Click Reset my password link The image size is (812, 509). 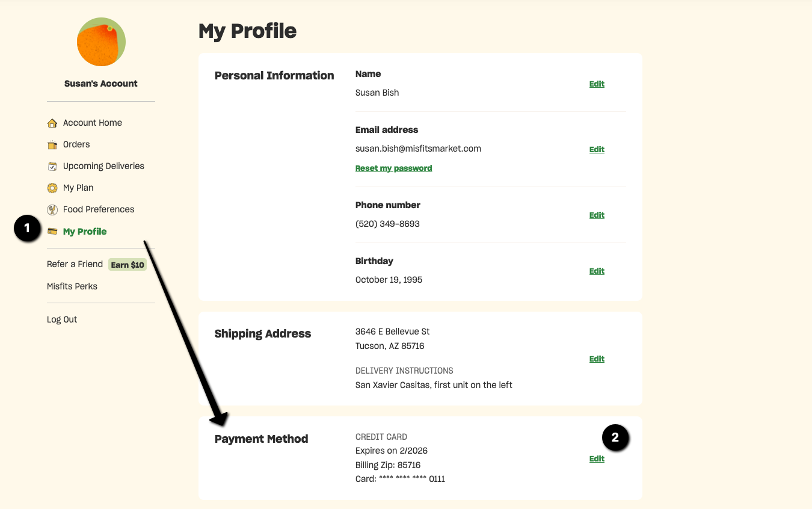393,168
